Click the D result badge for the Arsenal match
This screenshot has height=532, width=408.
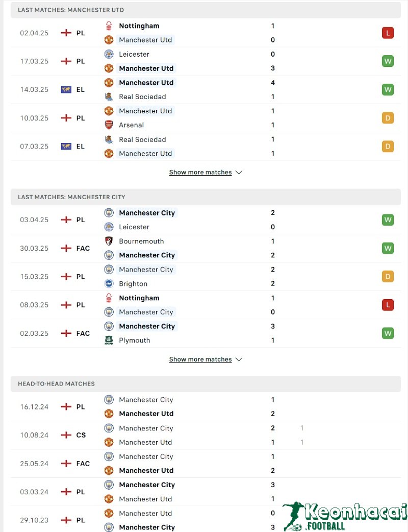point(388,118)
